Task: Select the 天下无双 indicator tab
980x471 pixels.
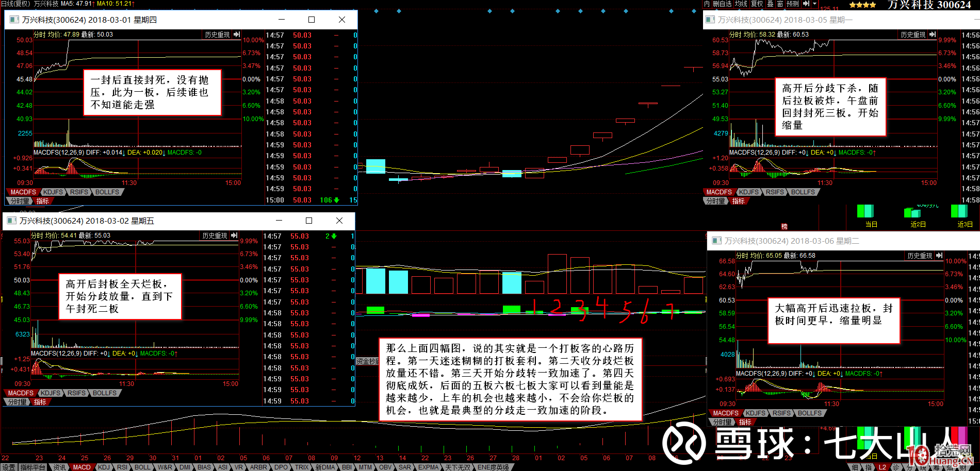Action: [x=458, y=467]
